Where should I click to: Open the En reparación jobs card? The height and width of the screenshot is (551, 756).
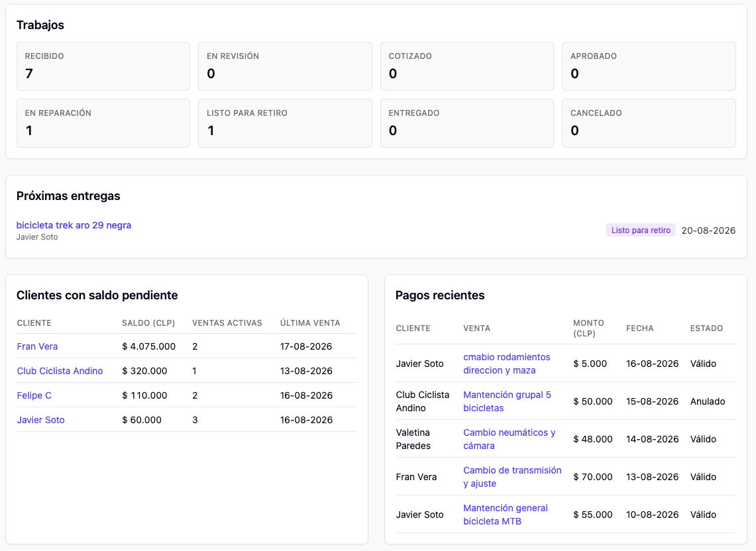[103, 123]
